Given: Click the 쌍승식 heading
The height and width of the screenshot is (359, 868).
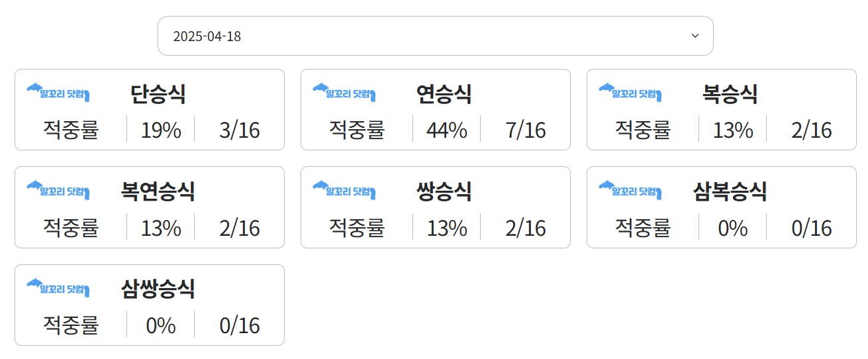Looking at the screenshot, I should pyautogui.click(x=444, y=191).
